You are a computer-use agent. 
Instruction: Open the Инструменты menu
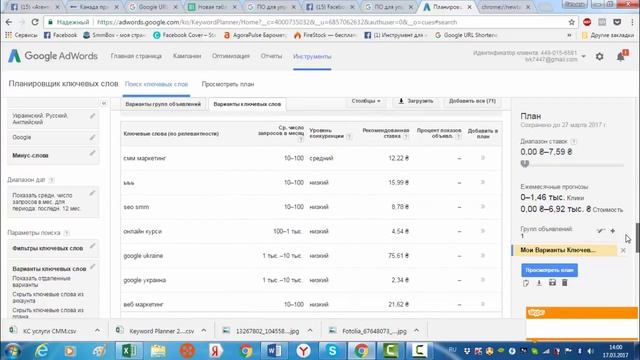click(x=312, y=56)
